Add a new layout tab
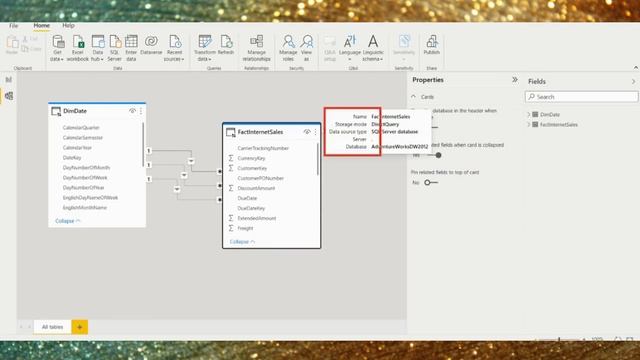The image size is (640, 360). tap(80, 327)
